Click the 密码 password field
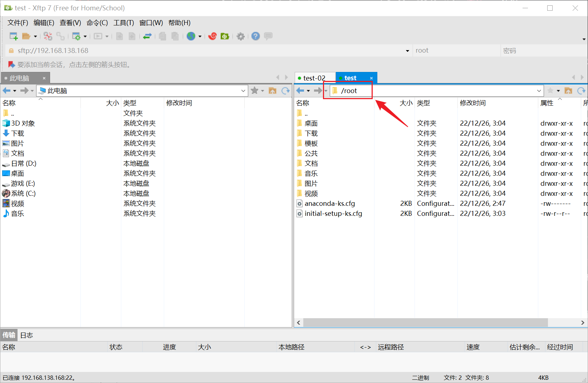 pos(544,50)
